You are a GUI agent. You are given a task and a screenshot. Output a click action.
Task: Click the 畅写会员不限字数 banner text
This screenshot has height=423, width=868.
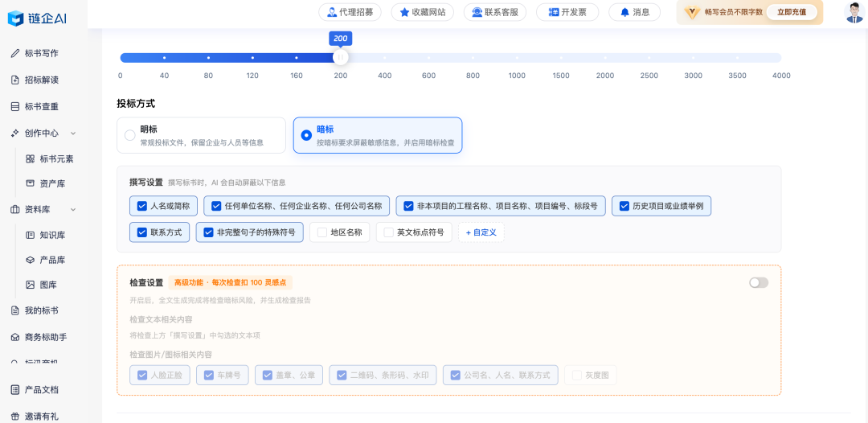tap(734, 12)
